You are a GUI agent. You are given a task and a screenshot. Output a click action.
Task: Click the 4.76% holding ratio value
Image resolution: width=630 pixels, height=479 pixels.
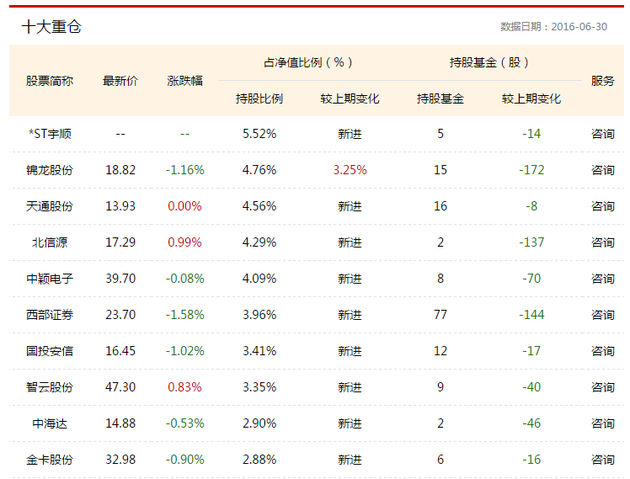click(260, 170)
